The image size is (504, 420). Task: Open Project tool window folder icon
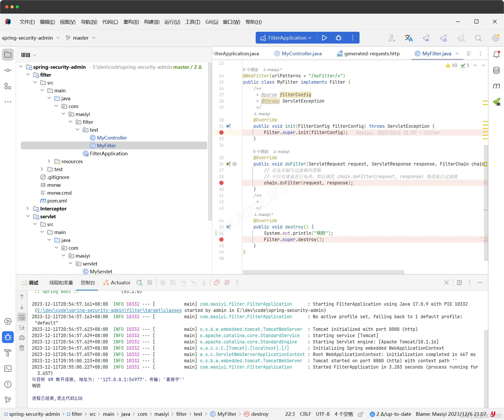8,55
